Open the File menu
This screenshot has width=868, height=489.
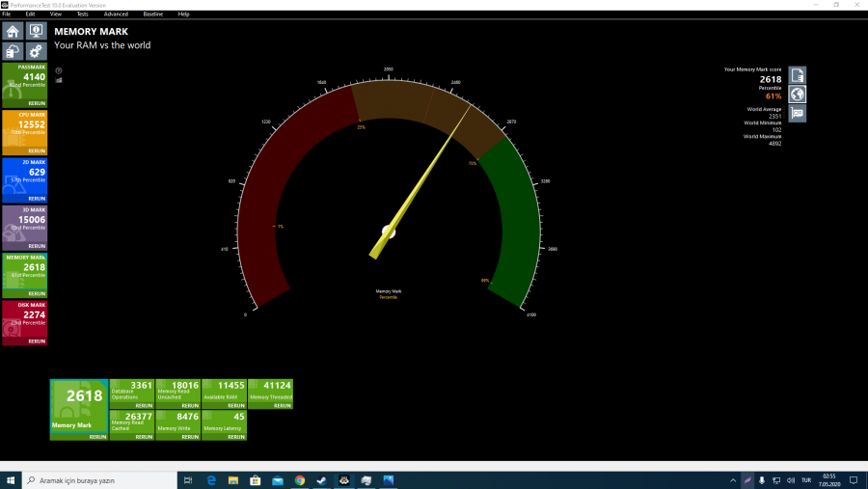point(7,14)
